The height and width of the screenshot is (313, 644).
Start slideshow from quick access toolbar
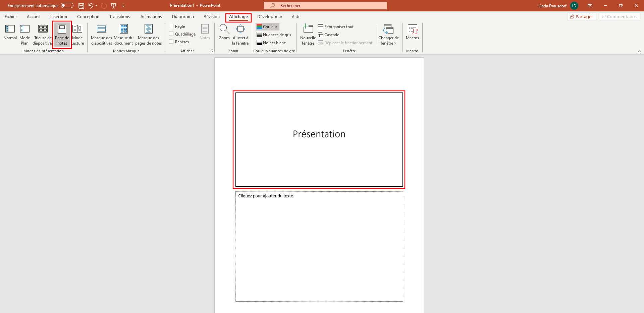114,6
